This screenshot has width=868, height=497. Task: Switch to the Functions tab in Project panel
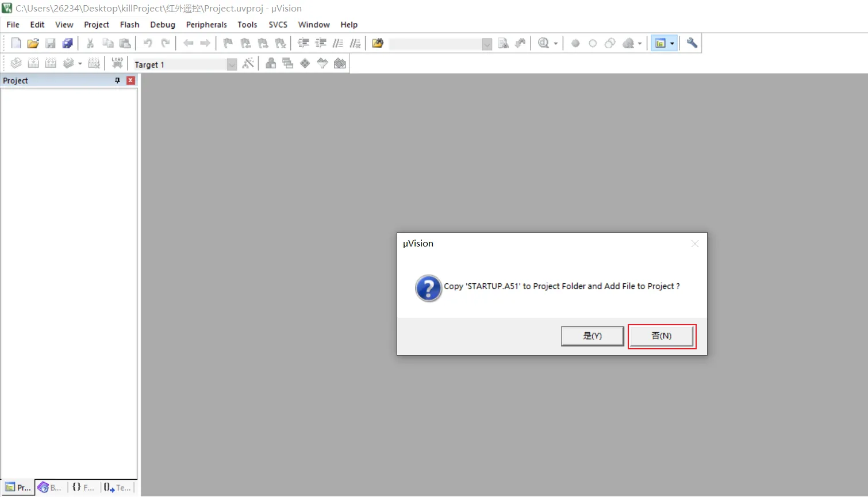pos(83,488)
